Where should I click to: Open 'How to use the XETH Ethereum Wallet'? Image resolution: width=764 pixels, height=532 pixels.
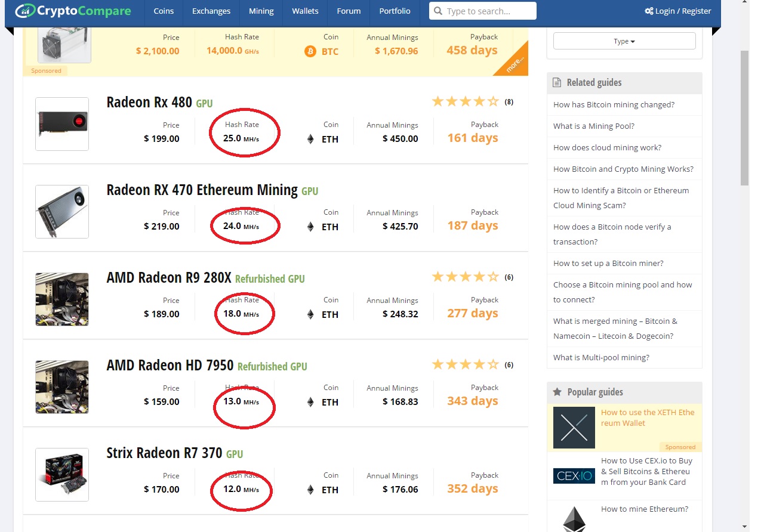pyautogui.click(x=648, y=417)
